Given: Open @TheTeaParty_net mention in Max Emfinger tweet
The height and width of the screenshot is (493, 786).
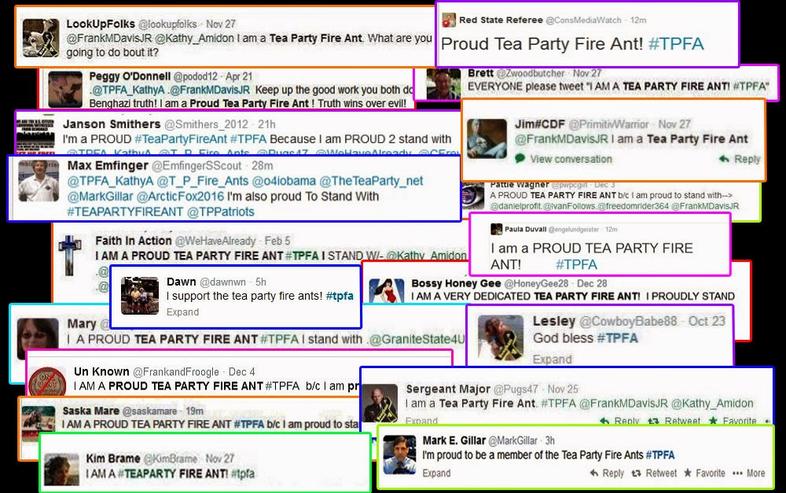Looking at the screenshot, I should (371, 181).
